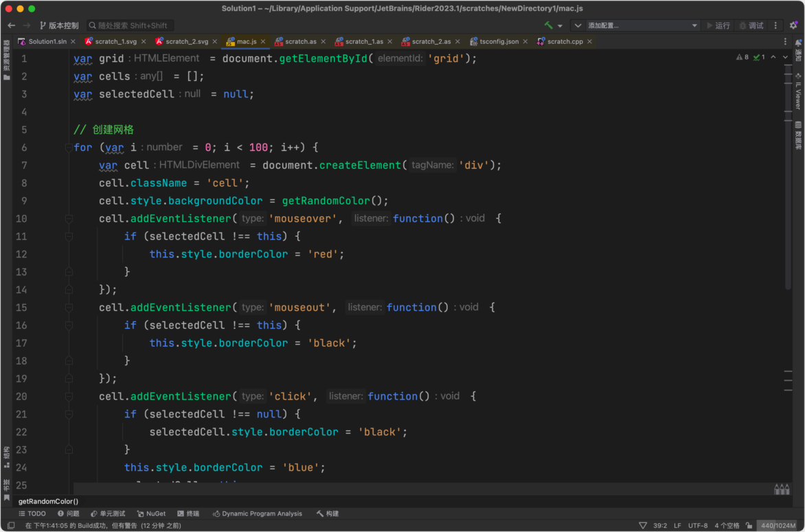Open the 资源管理器 explorer panel
Image resolution: width=805 pixels, height=532 pixels.
6,60
